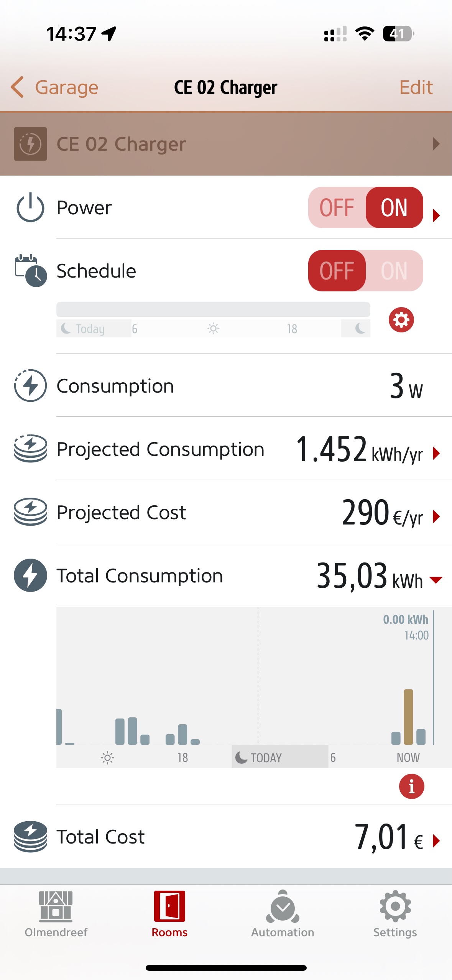This screenshot has width=452, height=980.
Task: Tap the schedule timeline bar
Action: 213,309
